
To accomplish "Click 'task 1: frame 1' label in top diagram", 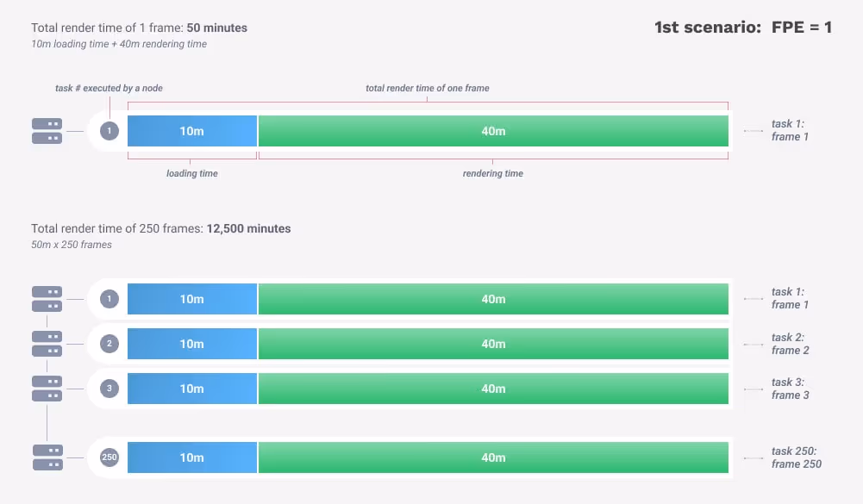I will pyautogui.click(x=790, y=130).
